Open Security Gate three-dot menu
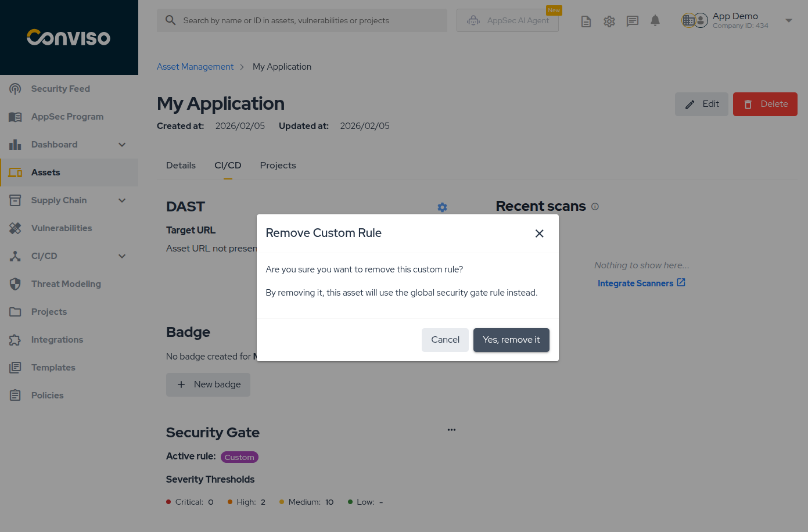 [x=451, y=430]
